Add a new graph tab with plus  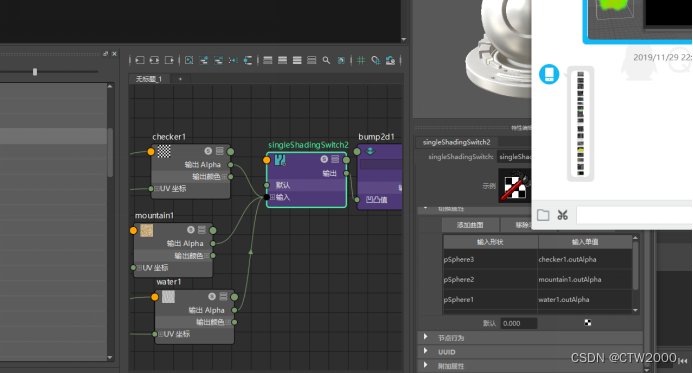point(180,79)
